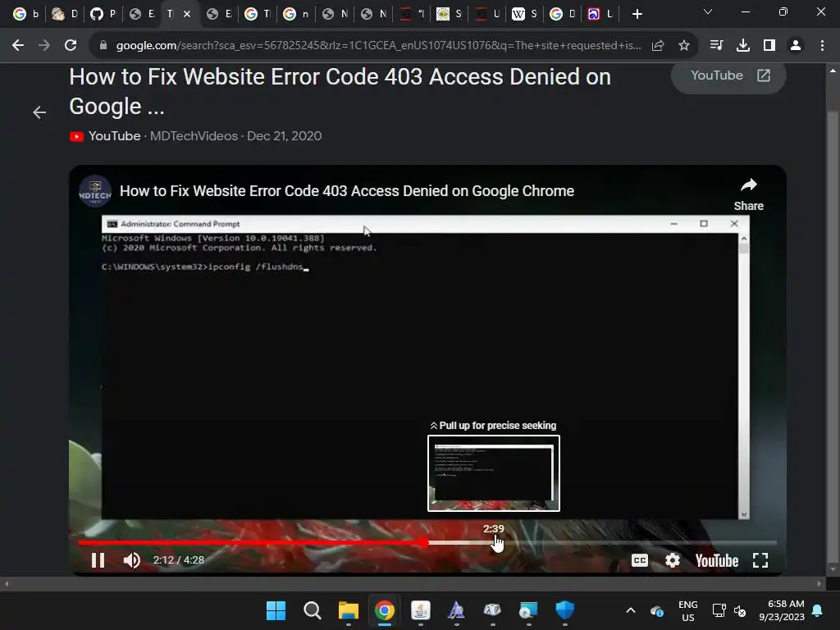840x630 pixels.
Task: Open the media control icon in the Chrome toolbar
Action: point(716,46)
